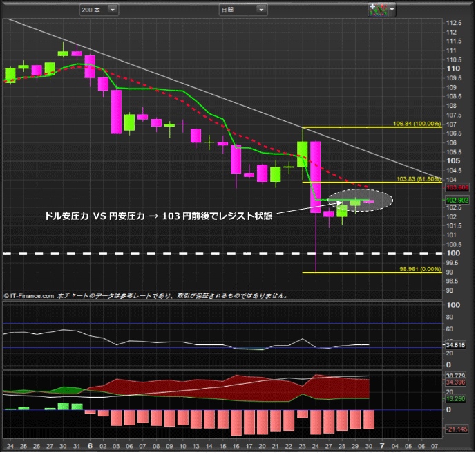
Task: Click the 112.5 price axis label
Action: tap(454, 23)
